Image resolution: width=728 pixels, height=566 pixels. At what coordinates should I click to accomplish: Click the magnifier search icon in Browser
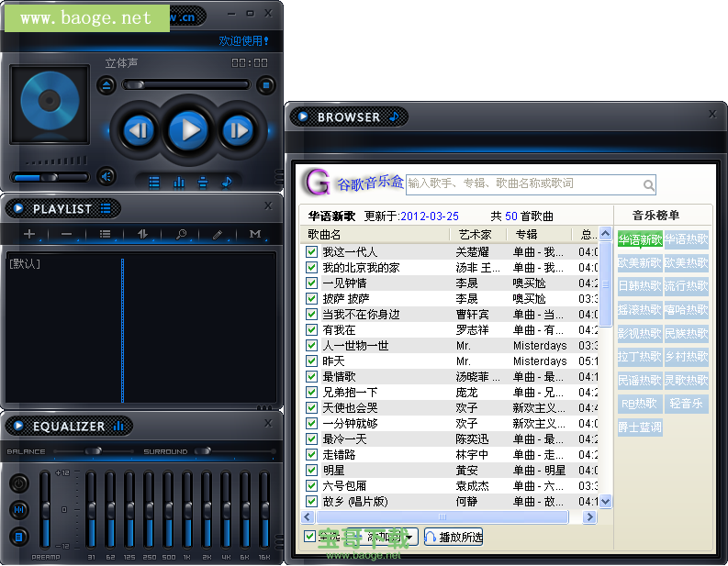point(649,185)
